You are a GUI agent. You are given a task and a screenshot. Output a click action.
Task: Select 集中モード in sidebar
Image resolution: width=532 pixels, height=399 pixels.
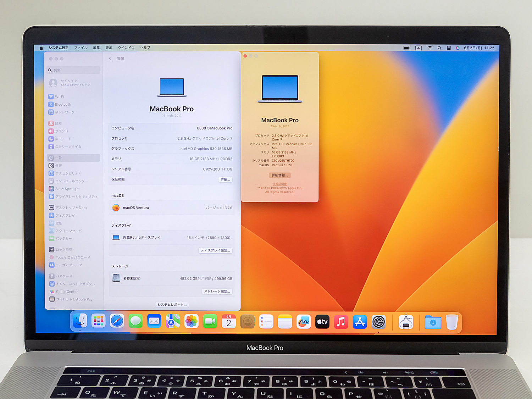(74, 139)
